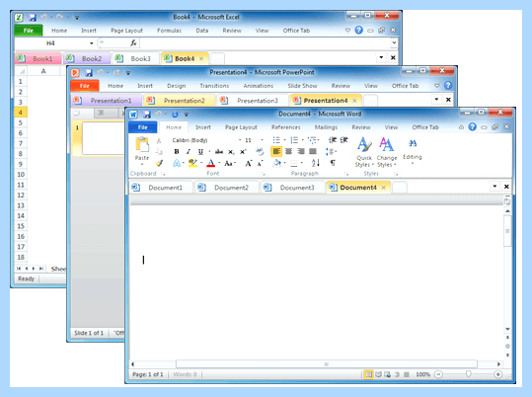
Task: Click Page: 1 of 1 status
Action: (x=148, y=374)
